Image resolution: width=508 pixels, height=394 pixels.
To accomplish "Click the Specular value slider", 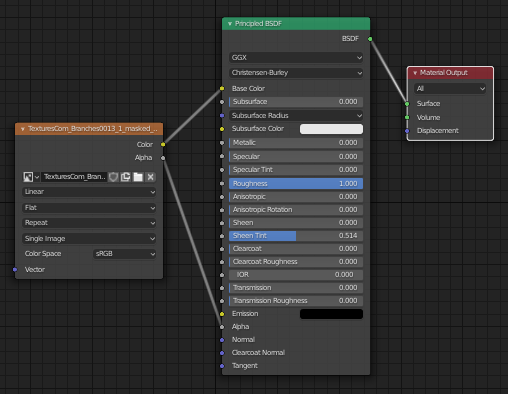I will pos(296,156).
